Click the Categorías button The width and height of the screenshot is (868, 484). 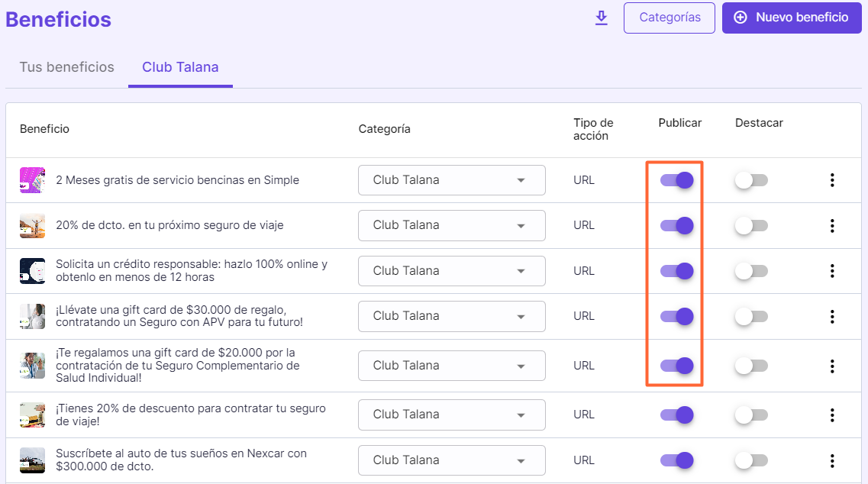pos(670,18)
